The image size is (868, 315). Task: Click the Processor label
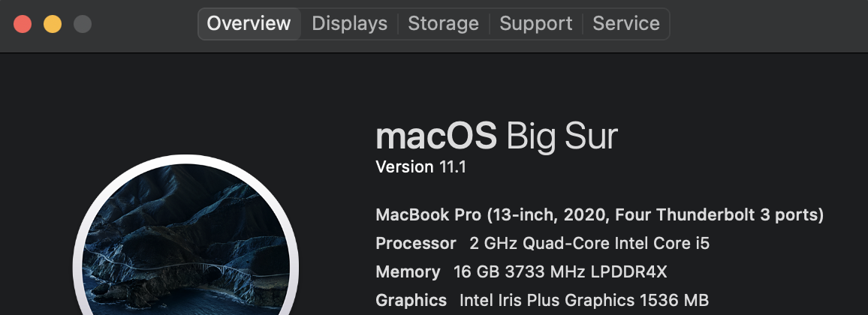coord(415,244)
